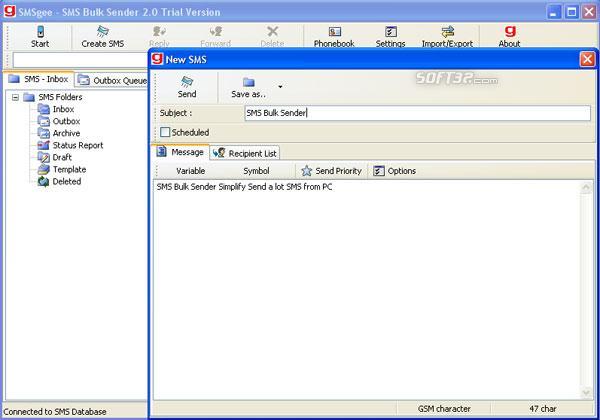Maximize the SMSgee main window
600x420 pixels.
(x=572, y=12)
